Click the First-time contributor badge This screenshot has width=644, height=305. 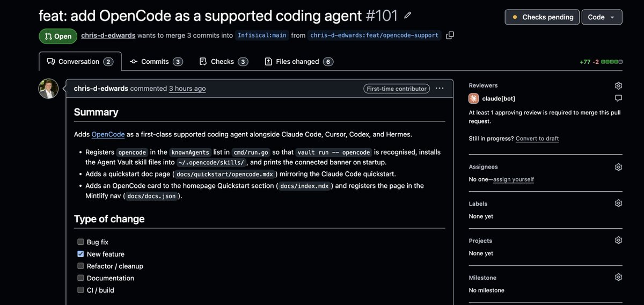tap(397, 89)
